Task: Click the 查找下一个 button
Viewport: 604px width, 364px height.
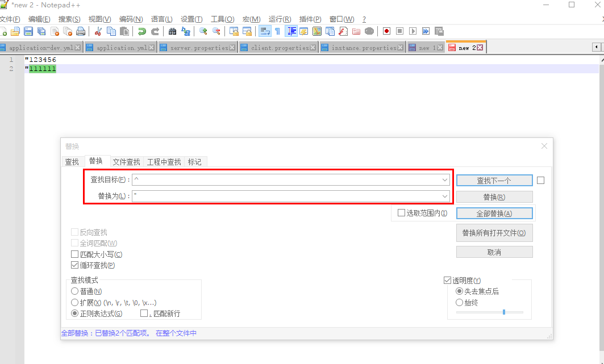Action: click(x=494, y=181)
